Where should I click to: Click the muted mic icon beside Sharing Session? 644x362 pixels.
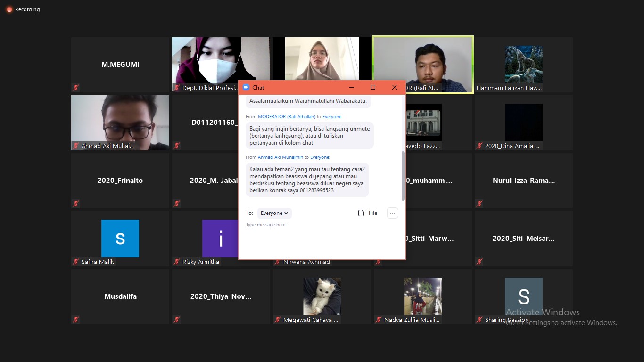point(479,320)
